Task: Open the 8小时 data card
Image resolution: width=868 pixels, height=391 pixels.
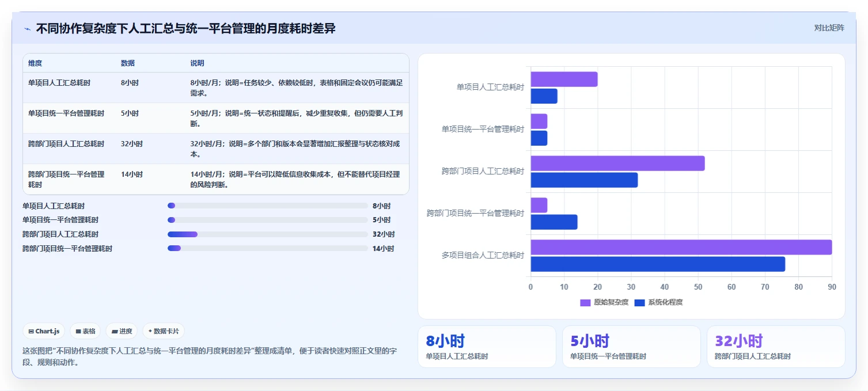Action: (x=487, y=347)
